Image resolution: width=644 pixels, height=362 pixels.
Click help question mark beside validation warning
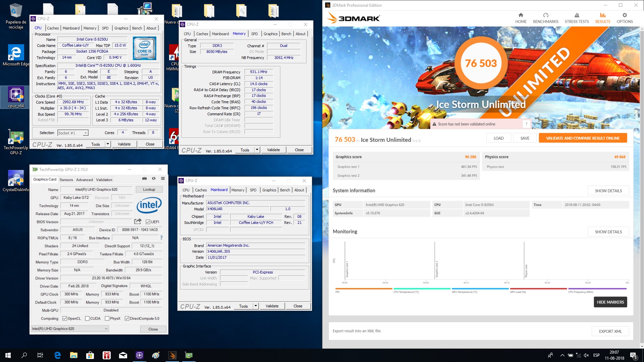click(526, 124)
